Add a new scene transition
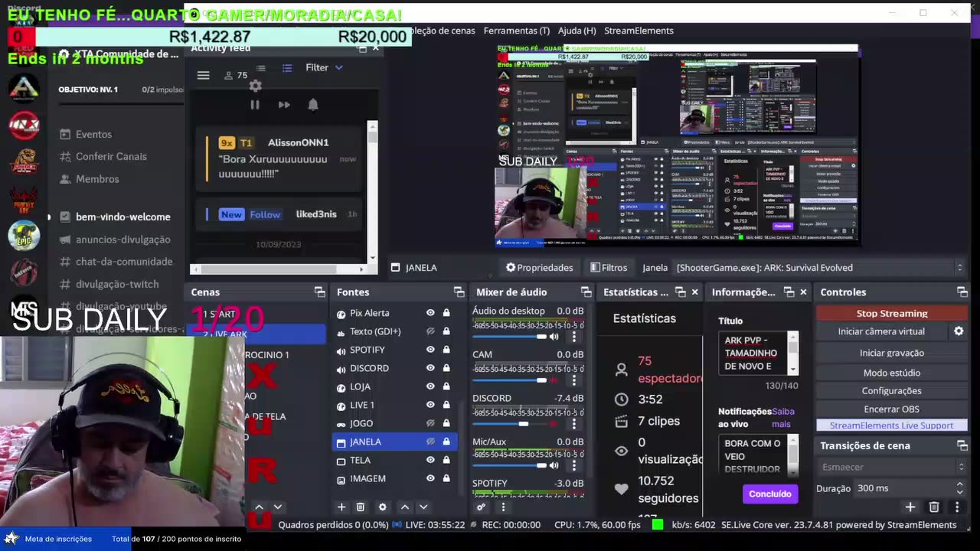The image size is (980, 551). point(910,507)
